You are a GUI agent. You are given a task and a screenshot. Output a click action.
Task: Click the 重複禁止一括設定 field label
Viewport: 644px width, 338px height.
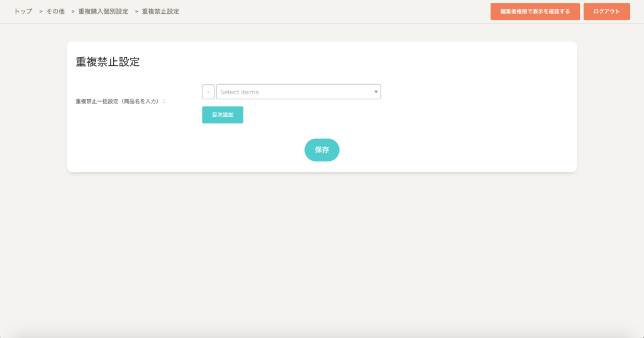click(121, 101)
